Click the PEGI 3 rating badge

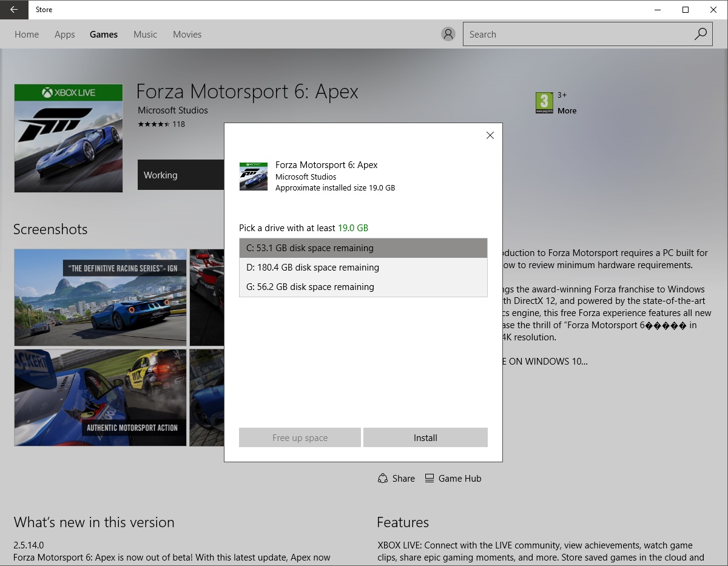pos(544,103)
